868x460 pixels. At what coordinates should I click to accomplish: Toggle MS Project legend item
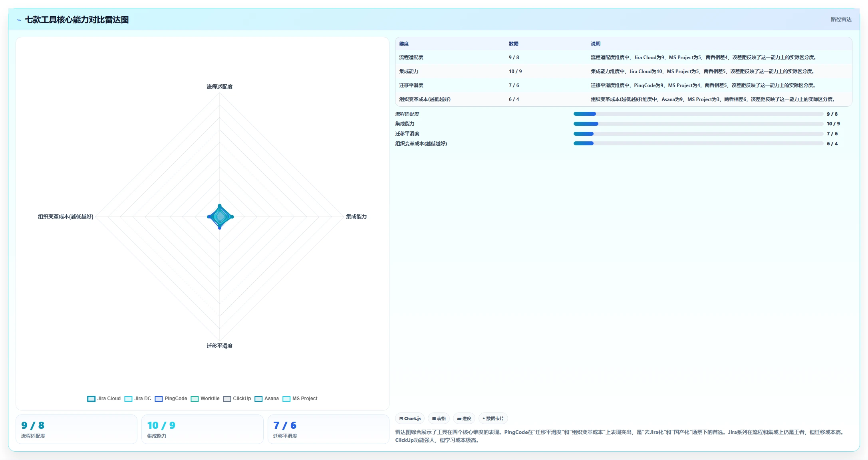(300, 399)
